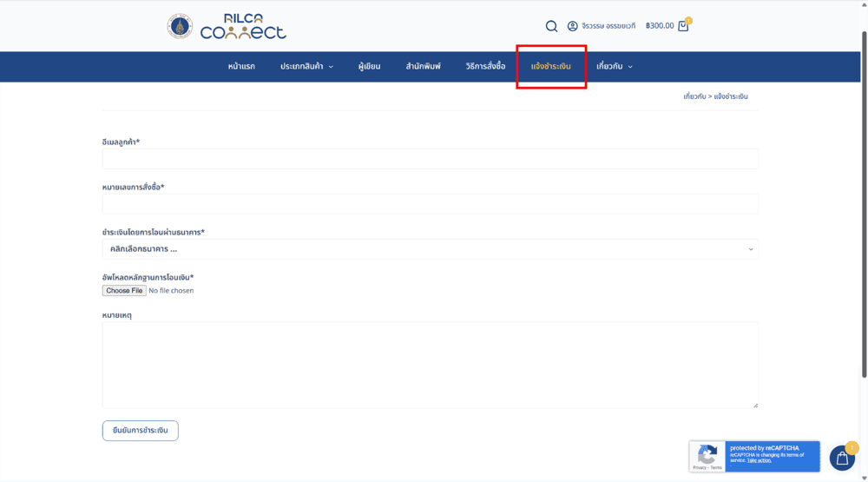Open สำนักพิมพ์ menu item
This screenshot has height=482, width=868.
tap(423, 67)
